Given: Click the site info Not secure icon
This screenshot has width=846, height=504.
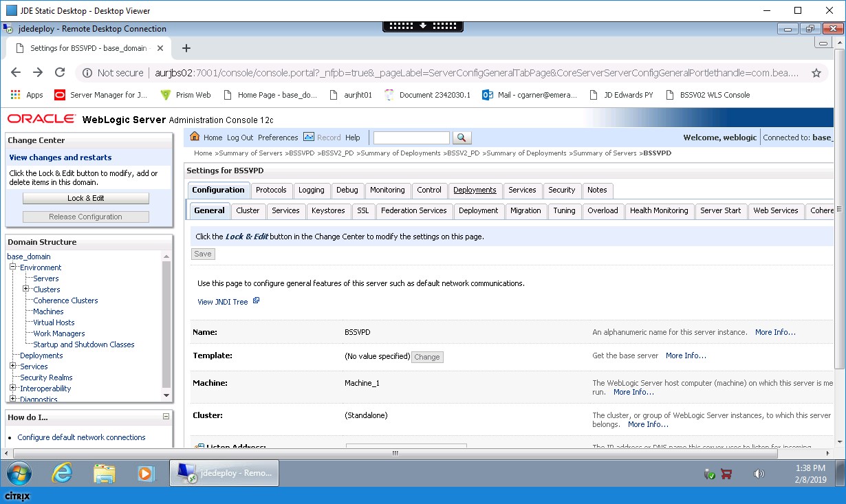Looking at the screenshot, I should click(x=87, y=72).
